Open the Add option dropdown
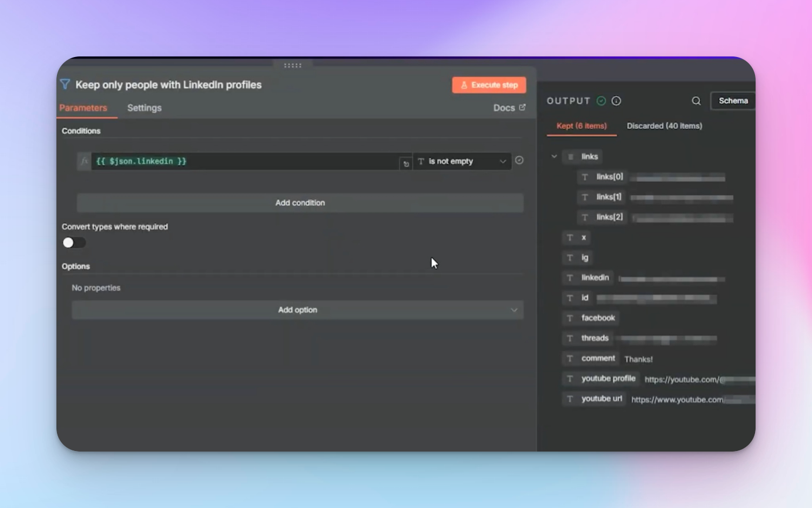 point(297,310)
